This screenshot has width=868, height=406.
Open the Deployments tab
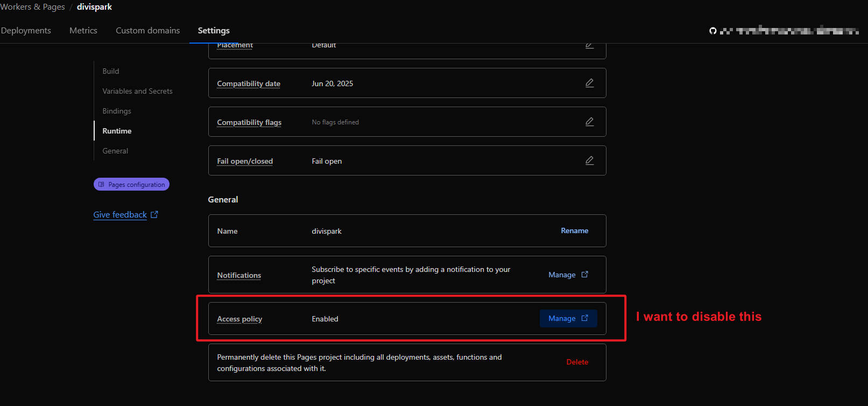tap(26, 31)
